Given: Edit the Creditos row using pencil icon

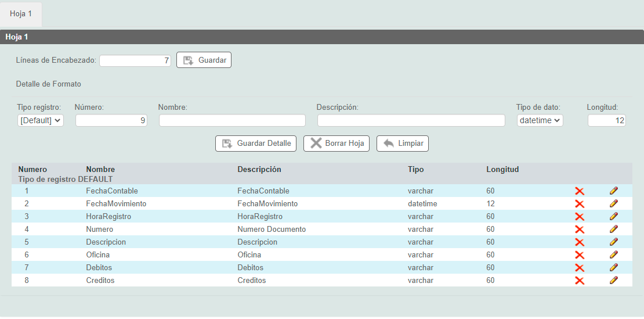Looking at the screenshot, I should pyautogui.click(x=613, y=281).
